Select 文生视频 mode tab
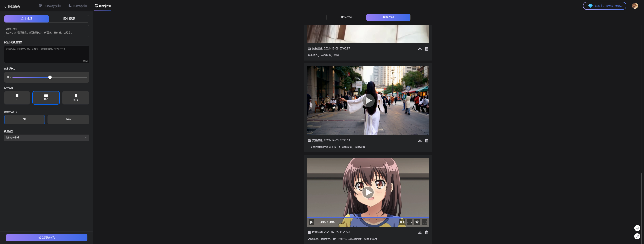This screenshot has height=244, width=644. coord(27,19)
